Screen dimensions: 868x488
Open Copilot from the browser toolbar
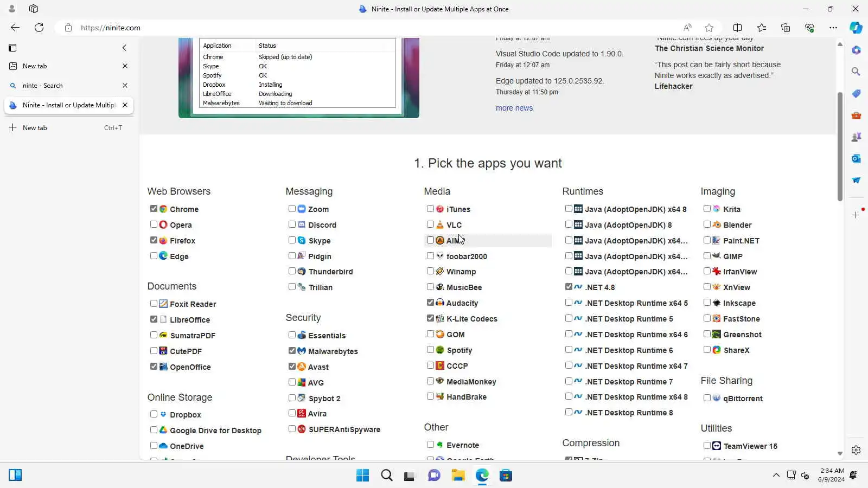[856, 28]
